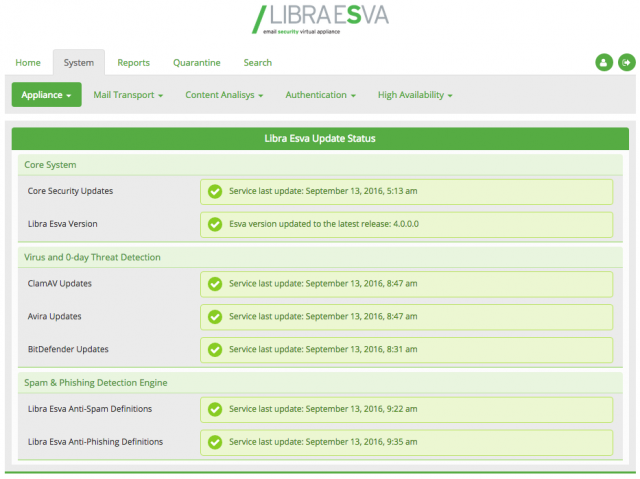
Task: Click the ClamAV Updates check icon
Action: coord(215,284)
